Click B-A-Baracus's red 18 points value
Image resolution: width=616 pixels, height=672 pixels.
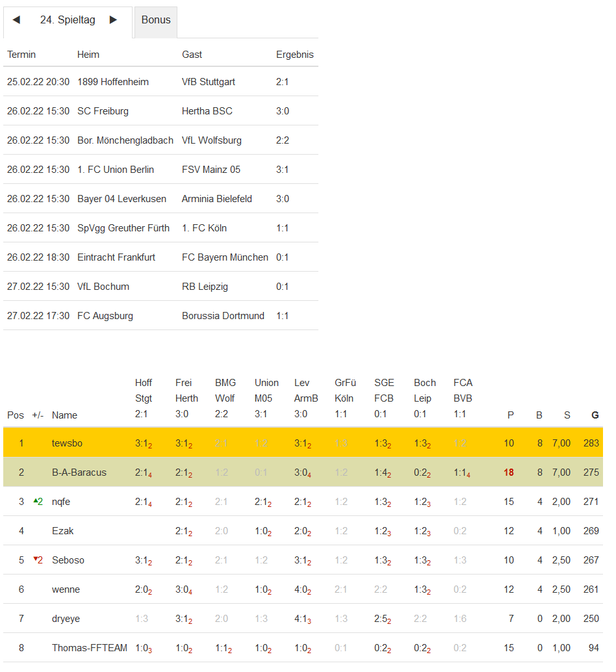tap(509, 472)
